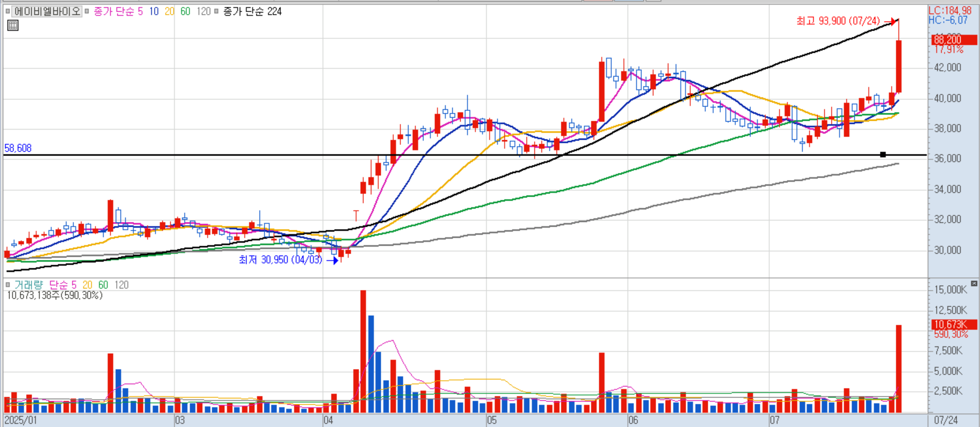Select the 단순 5 volume average label

(63, 285)
